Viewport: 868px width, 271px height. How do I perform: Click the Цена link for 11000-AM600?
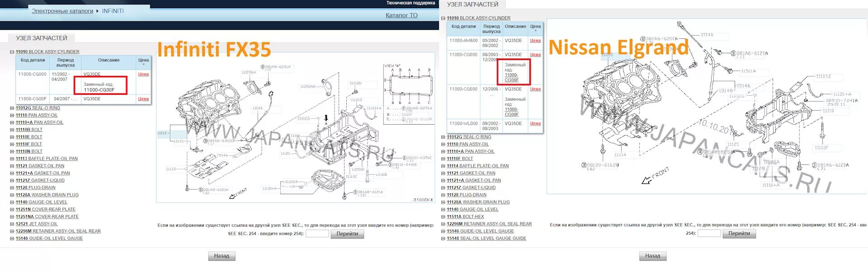tap(535, 41)
